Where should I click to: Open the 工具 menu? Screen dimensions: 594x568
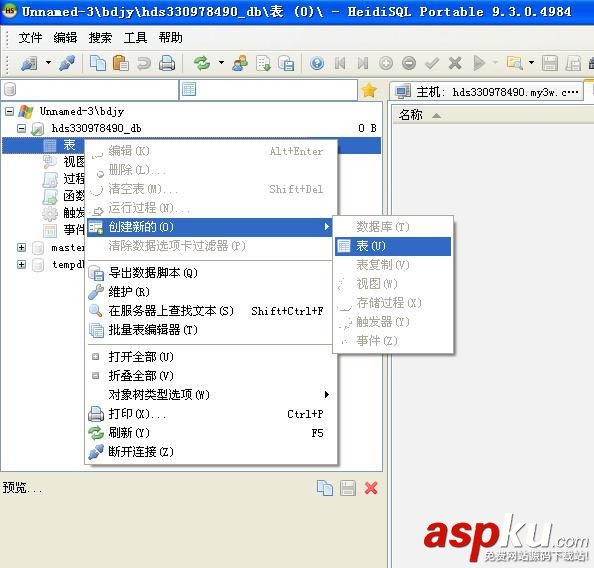(135, 38)
